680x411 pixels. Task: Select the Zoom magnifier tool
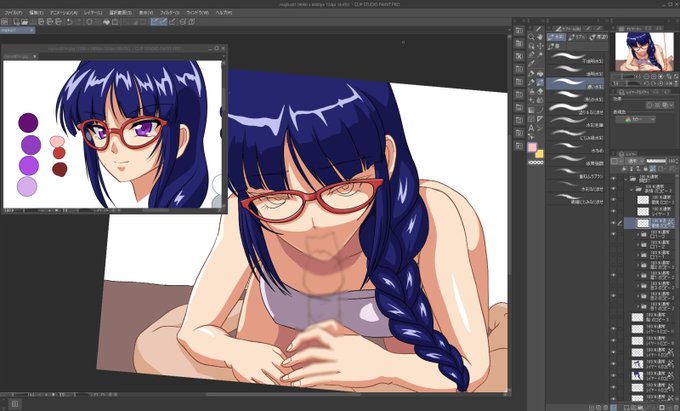pyautogui.click(x=531, y=37)
